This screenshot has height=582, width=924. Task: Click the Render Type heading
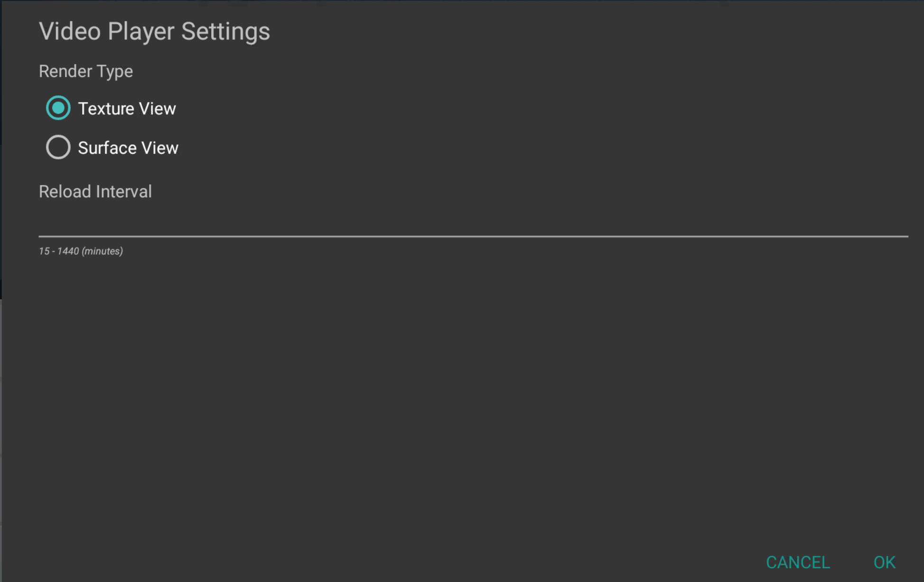click(x=86, y=71)
